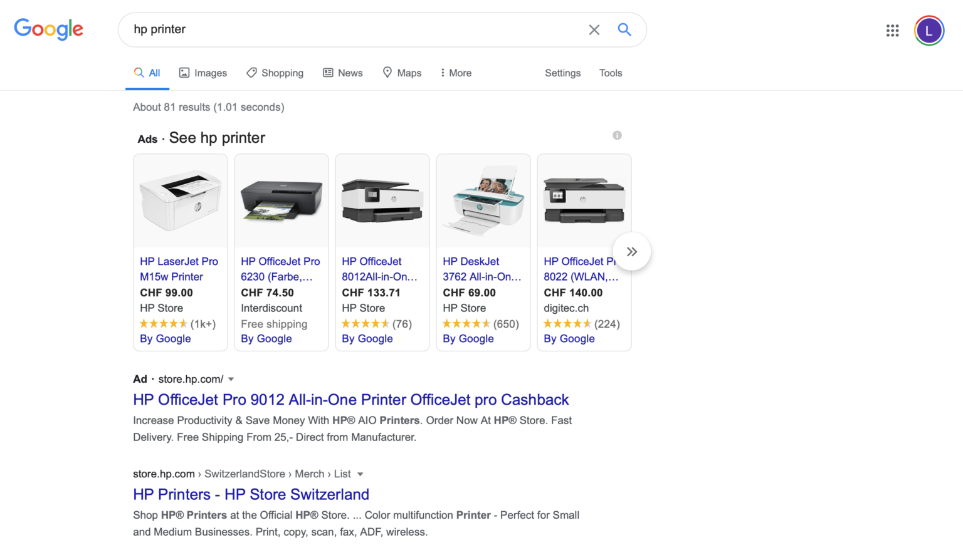Clear the search query using the X icon
963x560 pixels.
(x=594, y=29)
